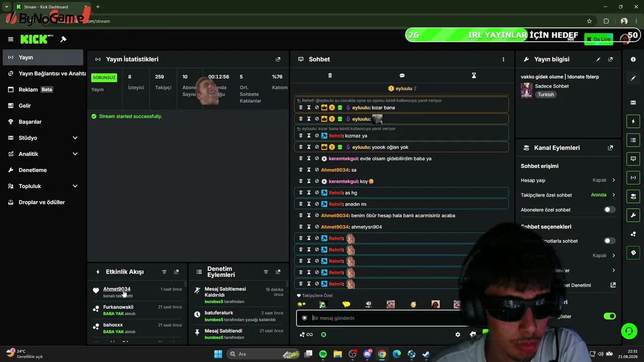Open Droplar ve ödüller in sidebar
Screen dimensions: 644x362
pos(43,202)
